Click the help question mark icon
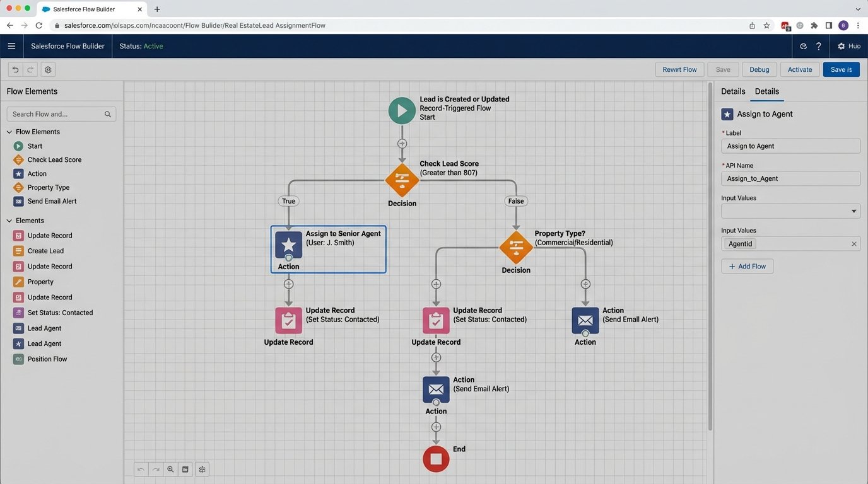Image resolution: width=868 pixels, height=484 pixels. [x=819, y=46]
